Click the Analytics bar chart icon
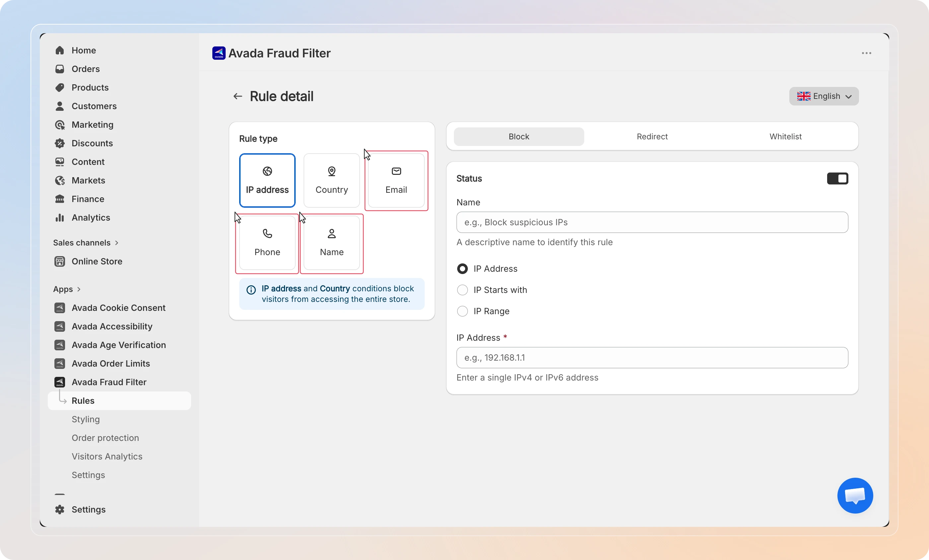 (60, 218)
